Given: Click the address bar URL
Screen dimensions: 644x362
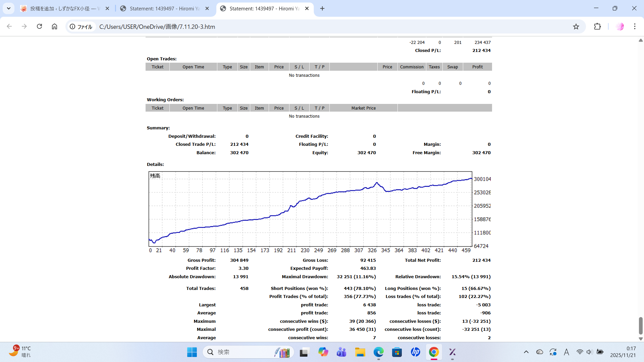Looking at the screenshot, I should 157,26.
